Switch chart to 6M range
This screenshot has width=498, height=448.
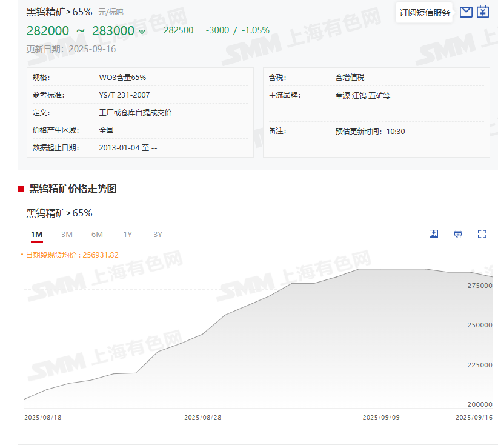[97, 235]
